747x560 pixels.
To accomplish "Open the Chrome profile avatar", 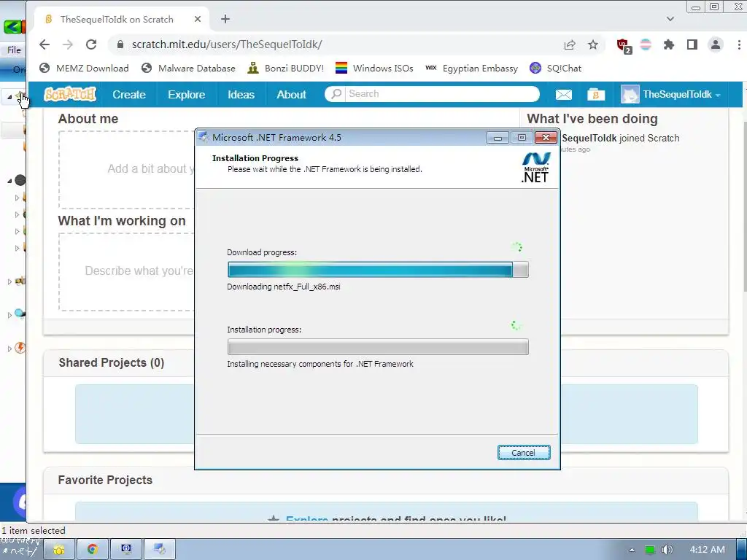I will pos(716,44).
